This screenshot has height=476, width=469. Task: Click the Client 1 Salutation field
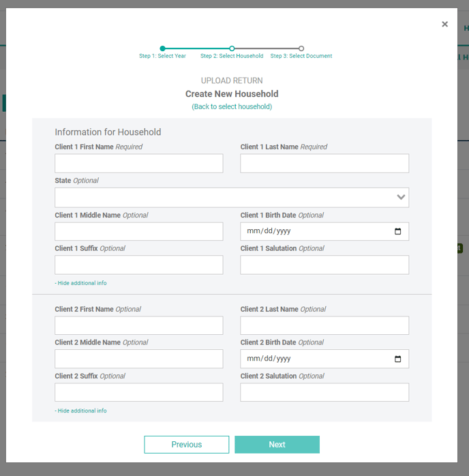324,265
